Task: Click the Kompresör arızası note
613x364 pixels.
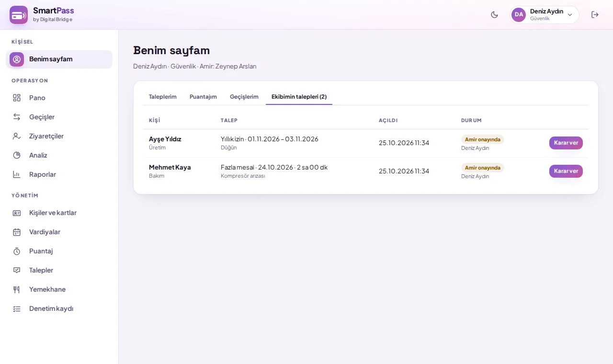Action: (243, 176)
